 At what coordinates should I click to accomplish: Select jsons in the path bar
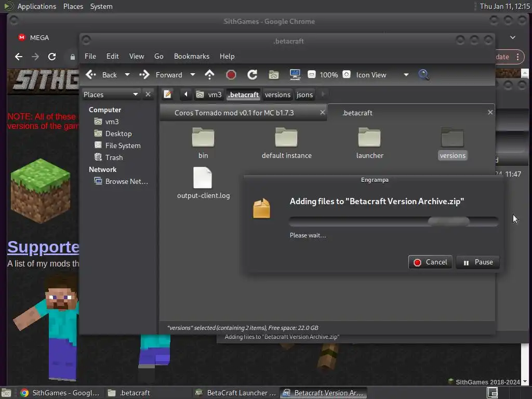pyautogui.click(x=304, y=95)
